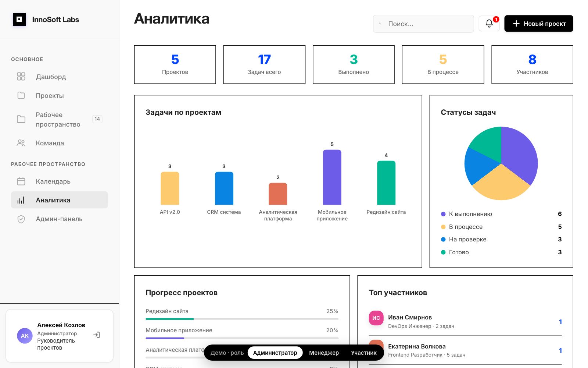Open Рабочее пространство menu item

click(60, 119)
